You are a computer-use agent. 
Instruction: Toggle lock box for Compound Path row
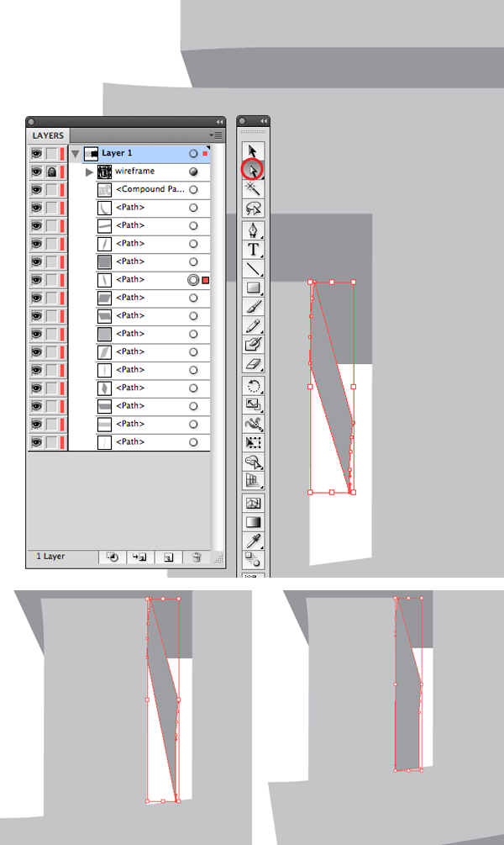[52, 190]
